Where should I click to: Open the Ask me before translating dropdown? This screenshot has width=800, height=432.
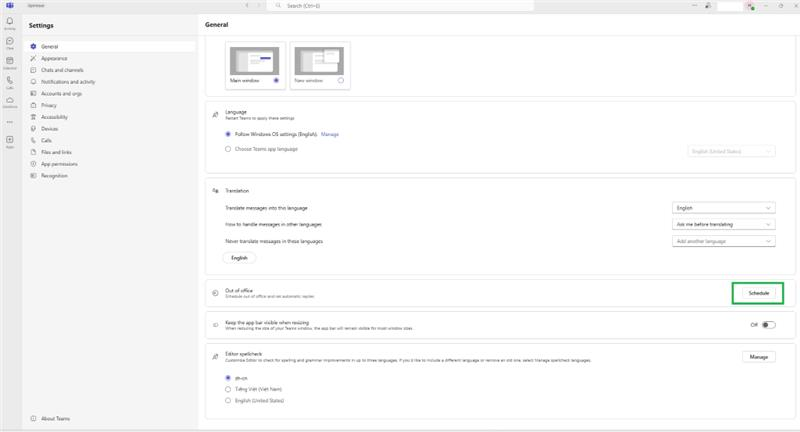[x=723, y=224]
